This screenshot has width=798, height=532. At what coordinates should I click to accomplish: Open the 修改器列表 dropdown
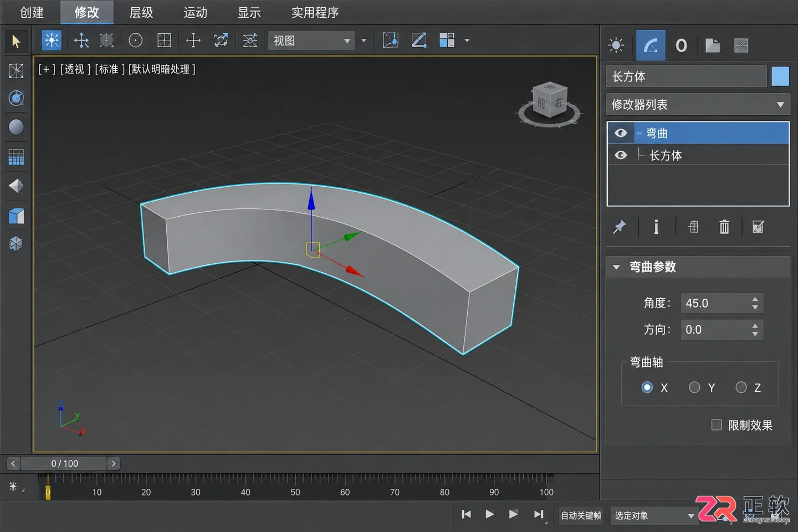click(698, 104)
